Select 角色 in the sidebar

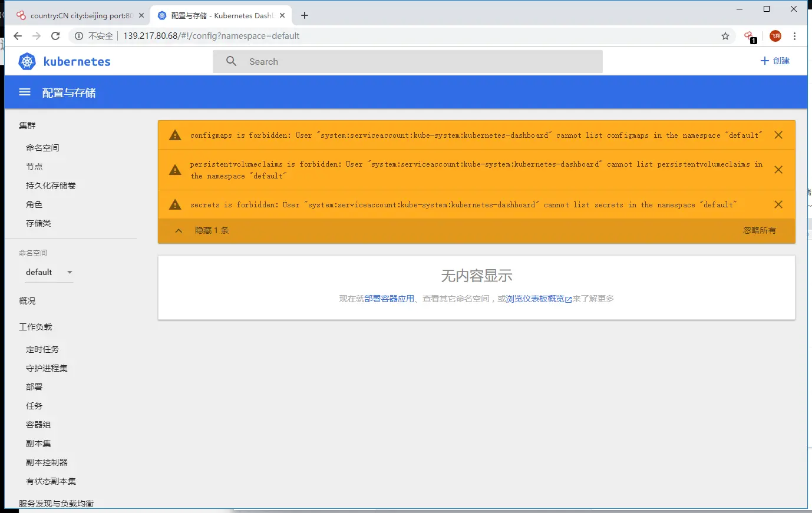pyautogui.click(x=34, y=204)
